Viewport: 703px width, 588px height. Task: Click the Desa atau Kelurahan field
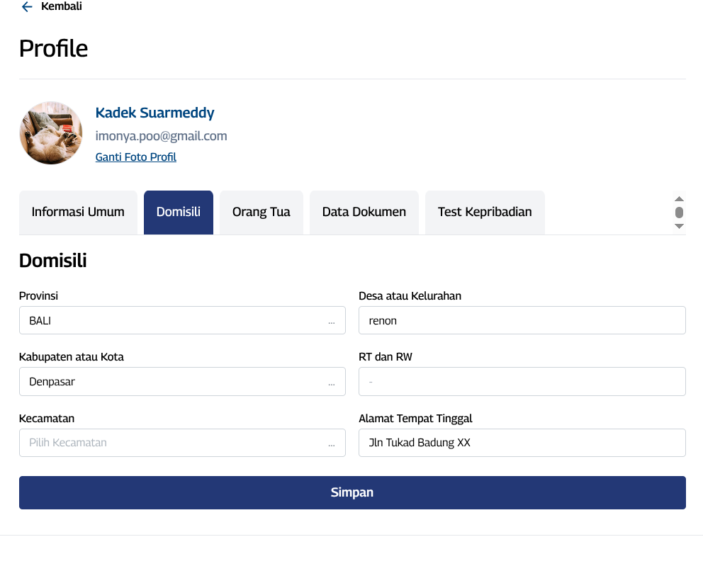coord(522,320)
